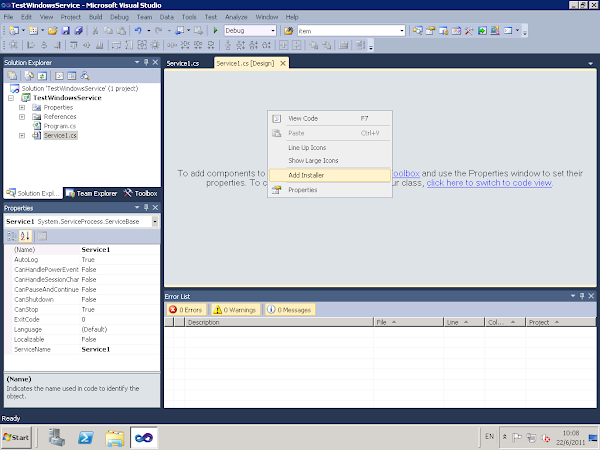The height and width of the screenshot is (450, 600).
Task: Click the Property Pages icon in the Properties panel
Action: pyautogui.click(x=42, y=236)
